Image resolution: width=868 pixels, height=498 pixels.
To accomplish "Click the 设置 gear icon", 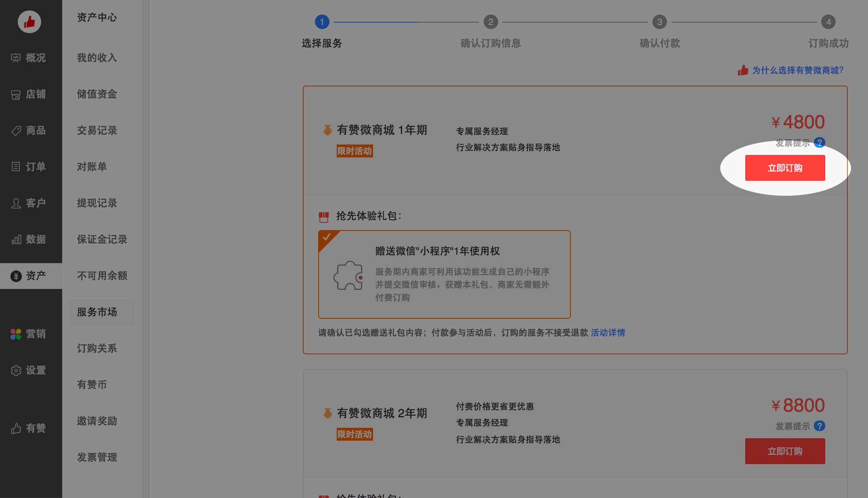I will pos(16,370).
